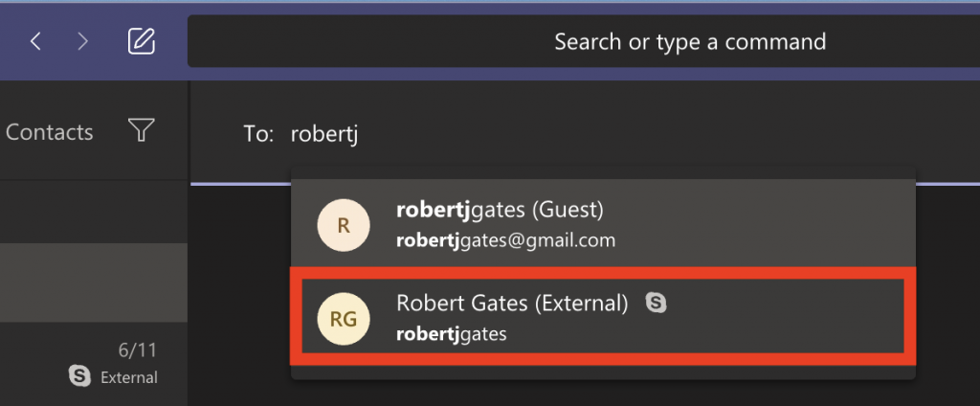Viewport: 980px width, 406px height.
Task: Choose Robert Gates (External) suggestion
Action: [x=603, y=317]
